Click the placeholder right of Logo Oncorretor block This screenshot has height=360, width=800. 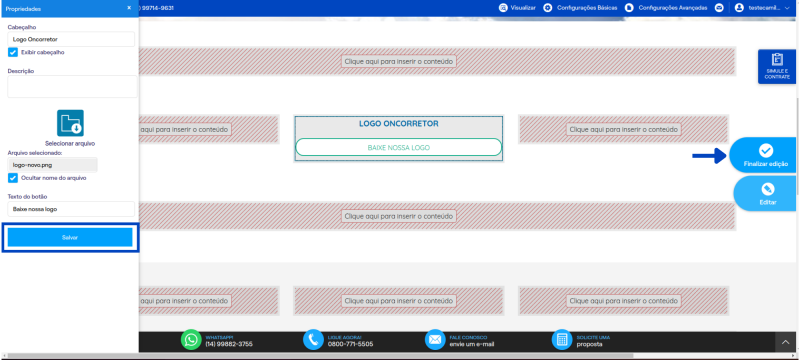pos(623,130)
